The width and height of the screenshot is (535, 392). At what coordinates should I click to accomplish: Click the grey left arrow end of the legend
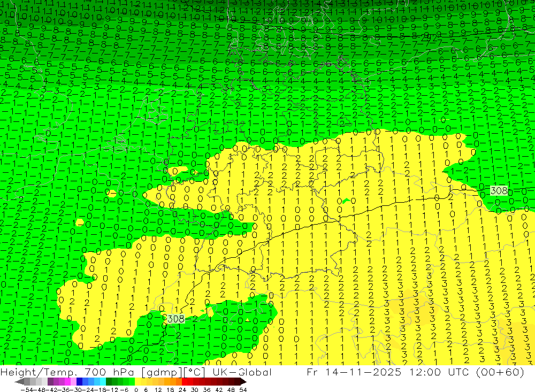pyautogui.click(x=19, y=382)
